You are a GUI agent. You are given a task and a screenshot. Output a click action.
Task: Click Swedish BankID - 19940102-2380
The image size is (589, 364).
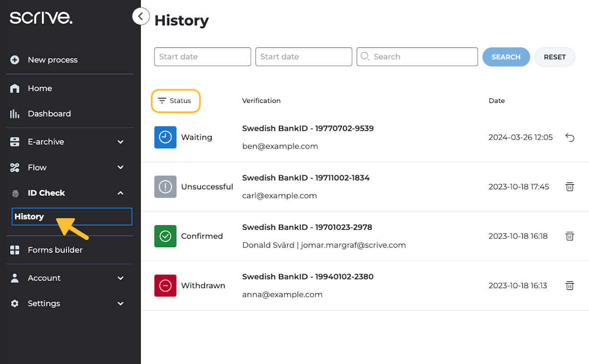(308, 277)
